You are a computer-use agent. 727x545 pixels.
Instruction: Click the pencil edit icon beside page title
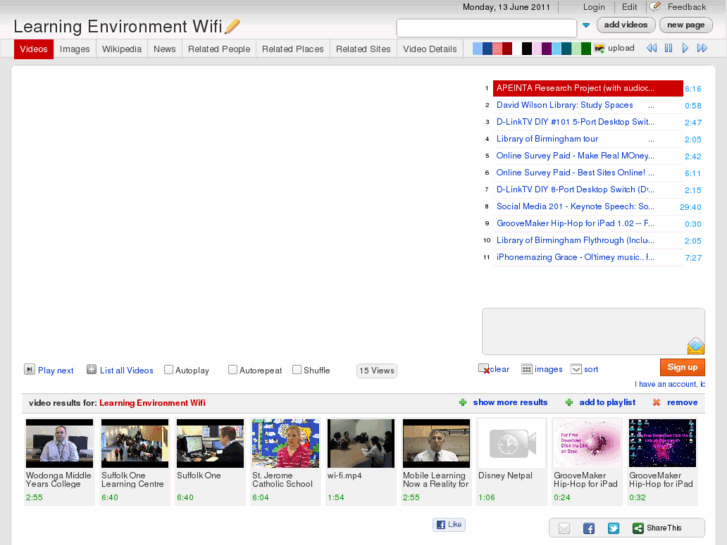pyautogui.click(x=233, y=27)
